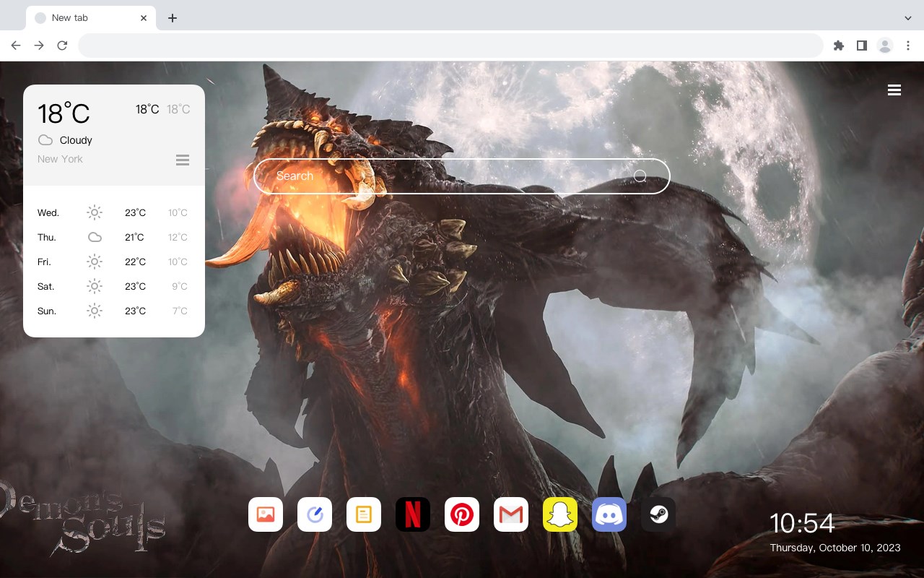Toggle the browser side panel icon

pos(861,46)
